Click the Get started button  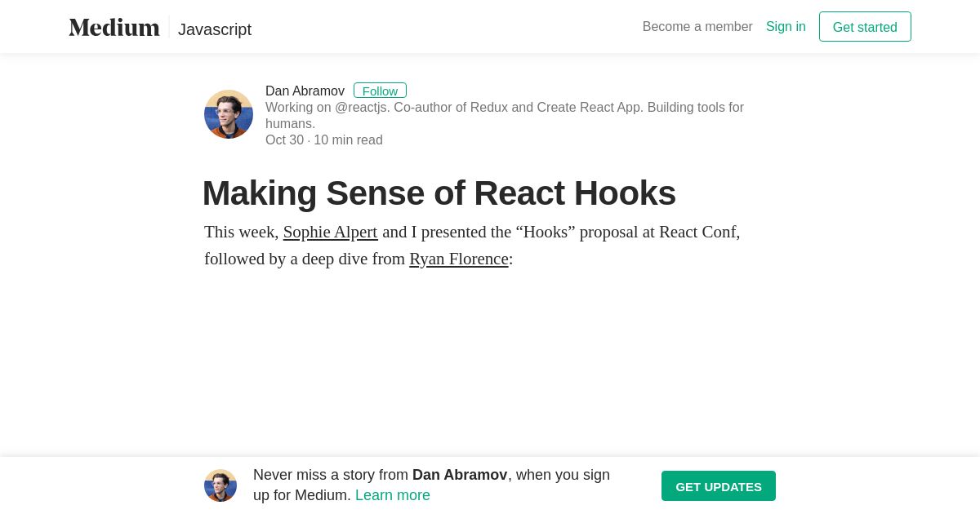[x=865, y=27]
